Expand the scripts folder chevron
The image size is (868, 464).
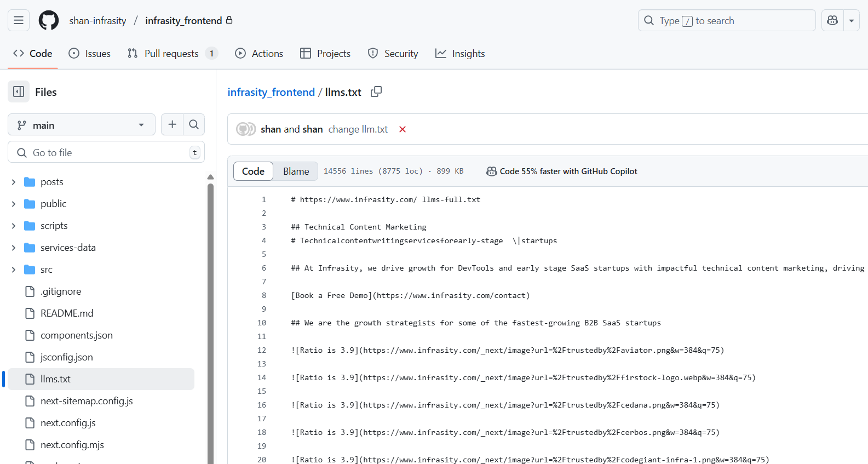[x=14, y=226]
